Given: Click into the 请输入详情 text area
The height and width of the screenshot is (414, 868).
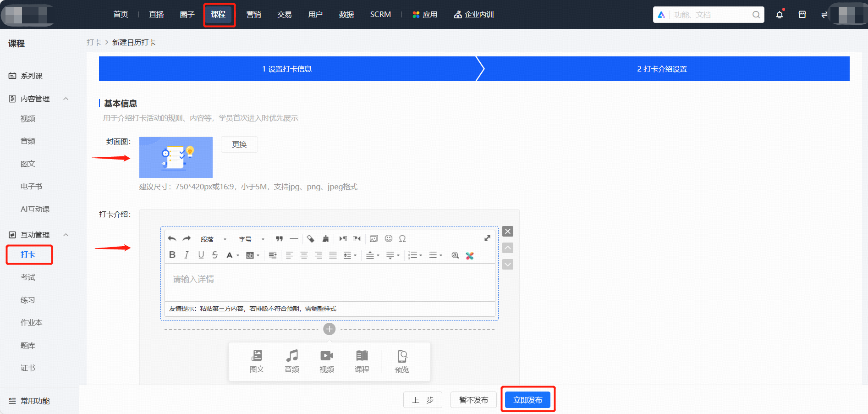Looking at the screenshot, I should pos(330,282).
